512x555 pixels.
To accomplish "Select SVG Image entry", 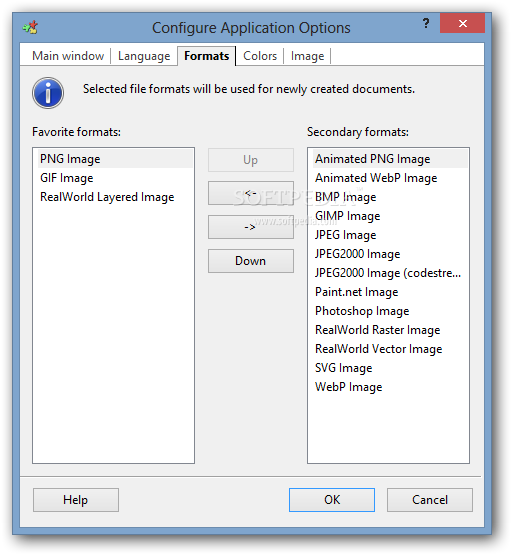I will 390,368.
